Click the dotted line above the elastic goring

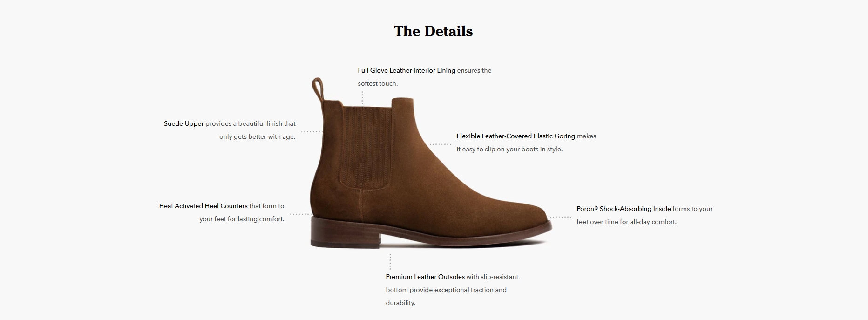pos(362,99)
